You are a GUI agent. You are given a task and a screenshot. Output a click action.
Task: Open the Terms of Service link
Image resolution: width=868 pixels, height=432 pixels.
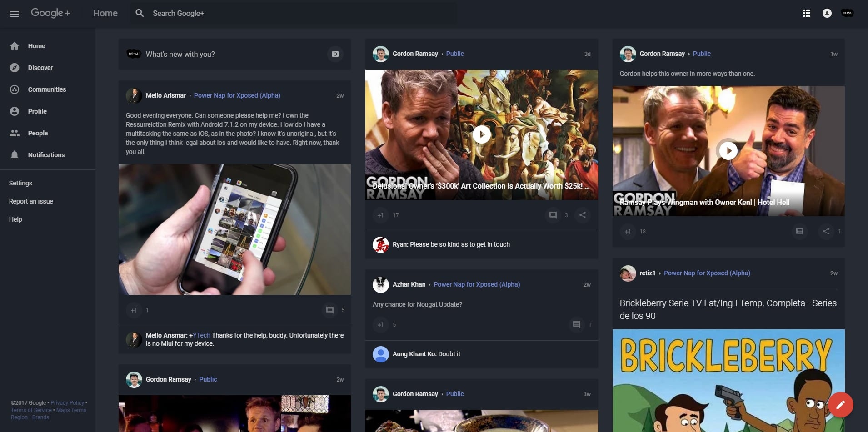pyautogui.click(x=31, y=410)
